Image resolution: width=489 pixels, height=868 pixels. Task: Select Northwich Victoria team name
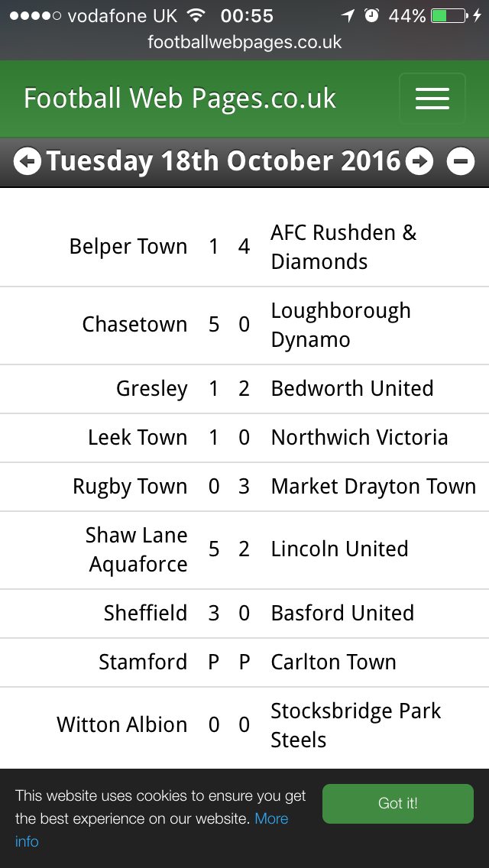click(359, 438)
